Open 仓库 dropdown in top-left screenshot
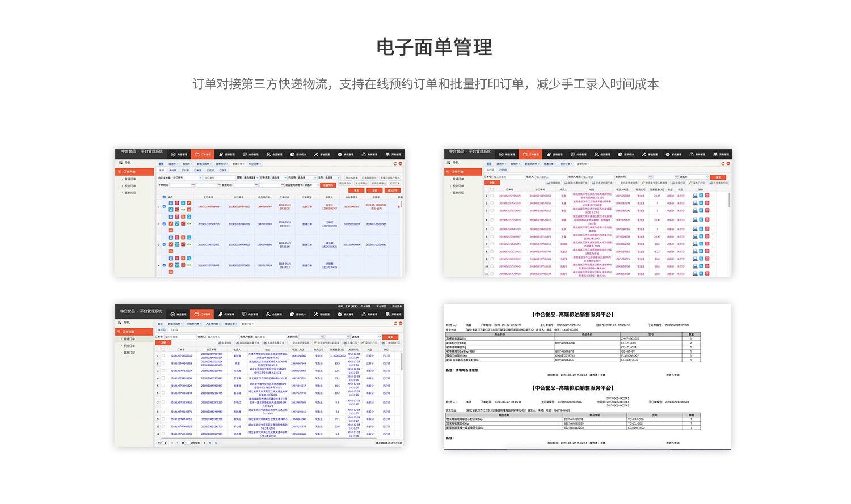Screen dimensions: 851x504 (x=332, y=177)
